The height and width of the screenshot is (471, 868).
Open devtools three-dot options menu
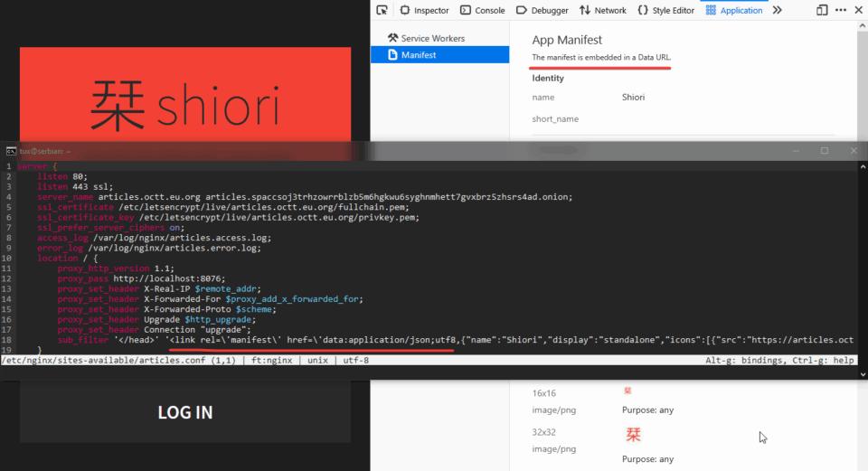841,10
